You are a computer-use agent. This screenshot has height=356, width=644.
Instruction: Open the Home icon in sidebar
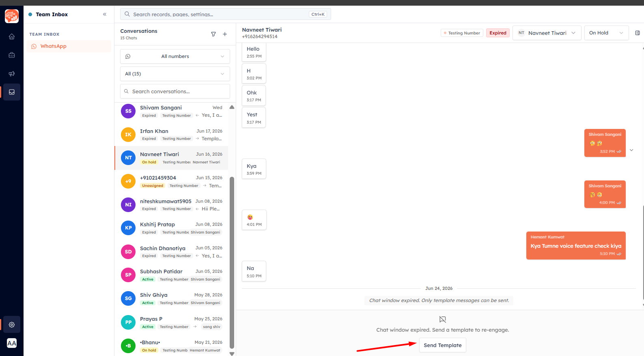(12, 36)
